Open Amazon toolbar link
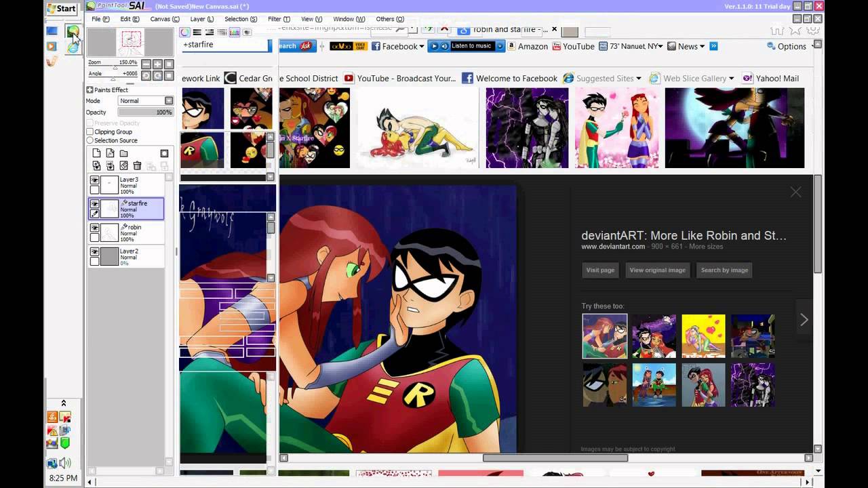The width and height of the screenshot is (868, 488). [528, 46]
